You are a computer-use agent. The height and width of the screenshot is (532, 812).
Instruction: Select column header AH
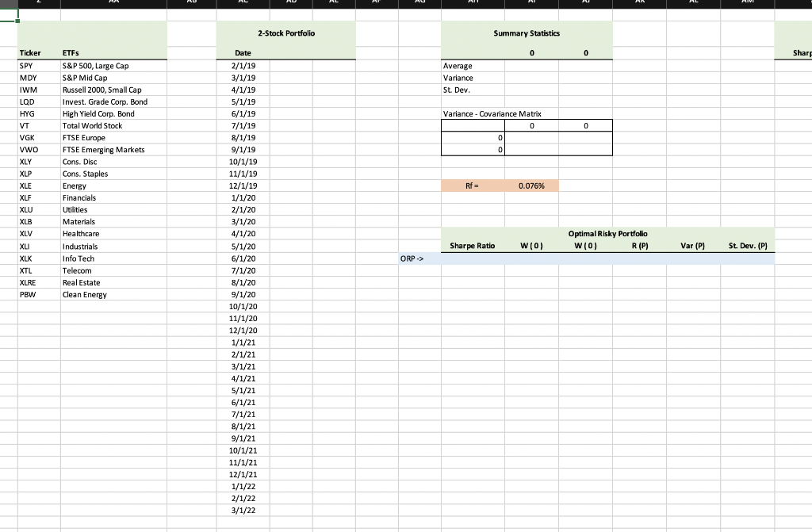473,2
